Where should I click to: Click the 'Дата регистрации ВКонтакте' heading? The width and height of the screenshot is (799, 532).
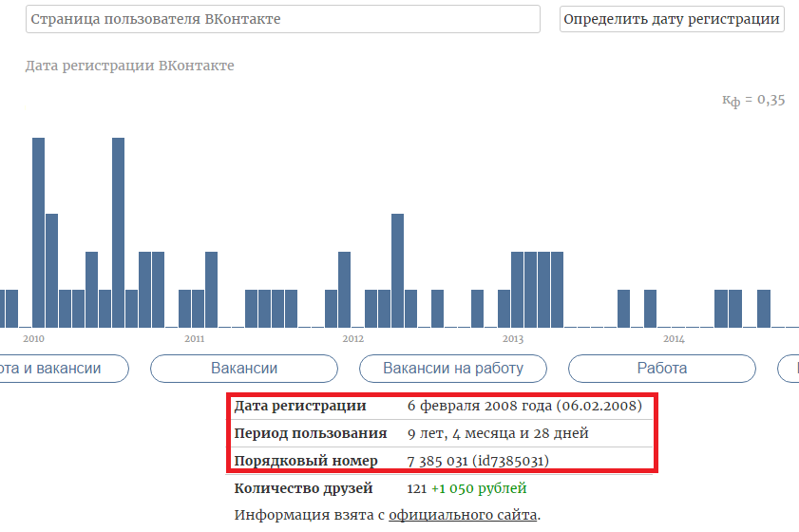(129, 66)
